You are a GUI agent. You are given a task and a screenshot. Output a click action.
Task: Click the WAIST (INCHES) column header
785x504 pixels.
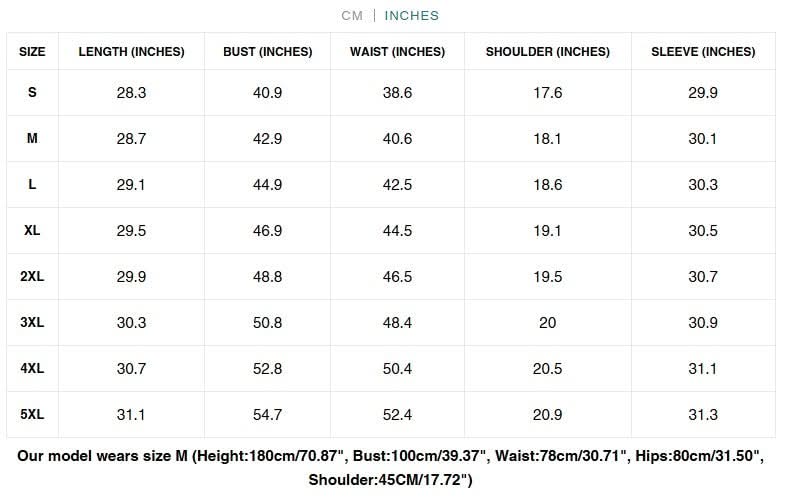(x=398, y=52)
